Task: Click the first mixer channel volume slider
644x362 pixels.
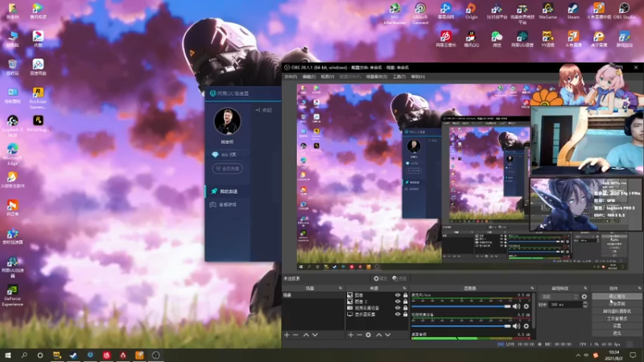Action: (461, 306)
